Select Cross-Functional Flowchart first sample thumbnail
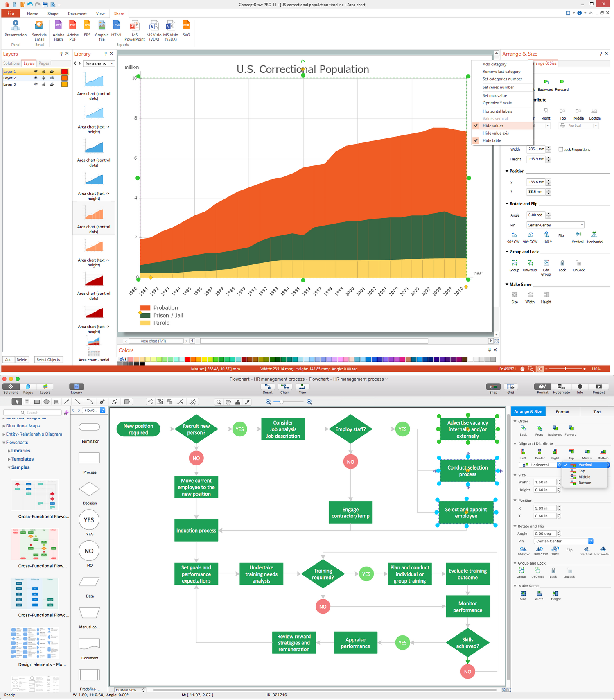The width and height of the screenshot is (614, 700). point(35,495)
